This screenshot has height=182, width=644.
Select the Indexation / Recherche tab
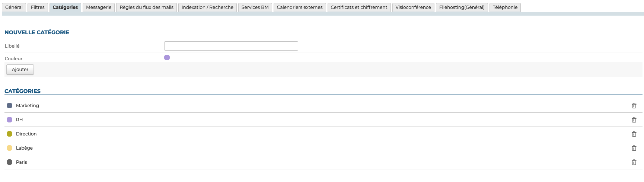207,7
